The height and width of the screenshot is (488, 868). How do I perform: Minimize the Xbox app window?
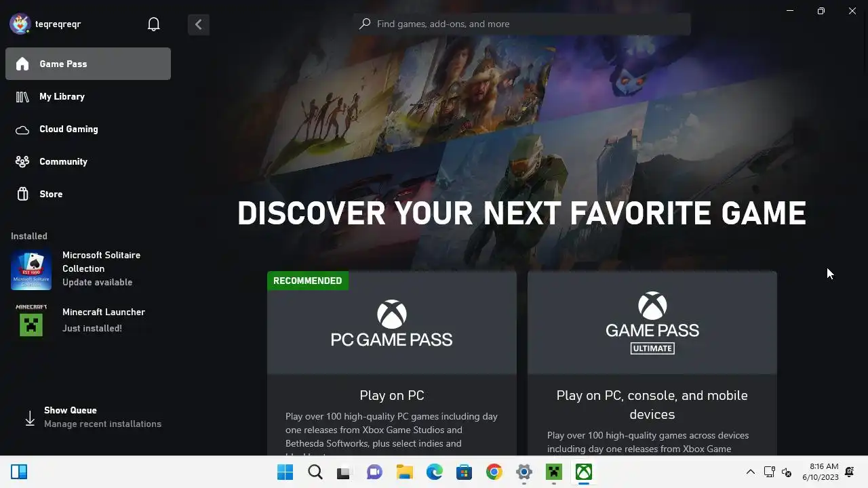tap(790, 11)
